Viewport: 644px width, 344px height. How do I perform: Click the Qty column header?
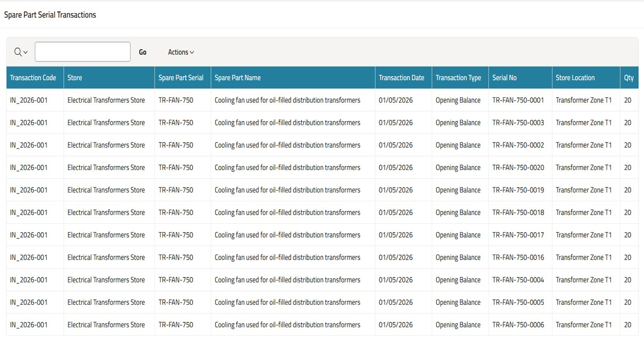tap(629, 78)
